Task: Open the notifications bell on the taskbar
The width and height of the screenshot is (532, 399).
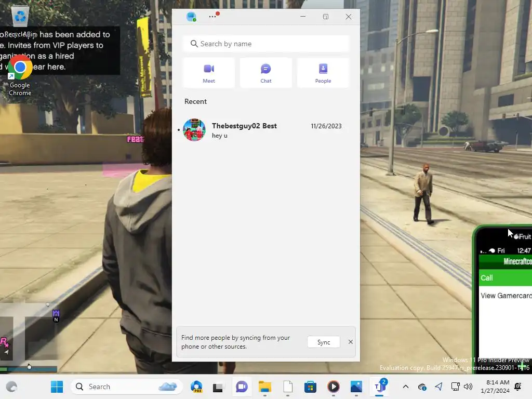Action: 518,387
